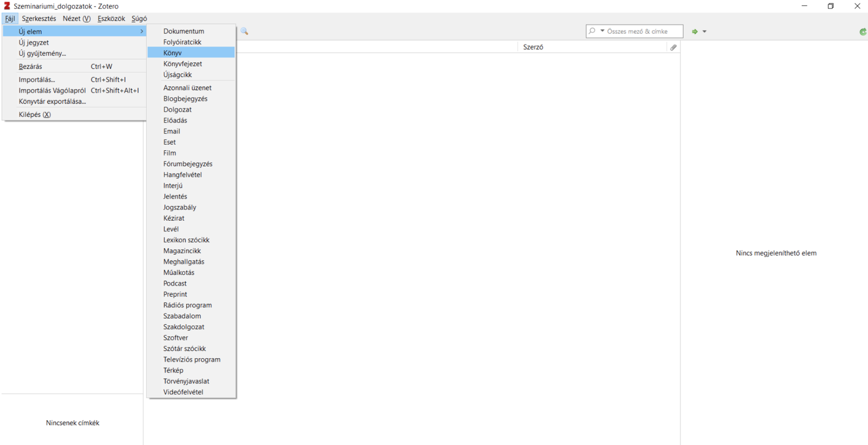Open the dropdown arrow beside the Locate icon
The width and height of the screenshot is (868, 445).
point(704,31)
